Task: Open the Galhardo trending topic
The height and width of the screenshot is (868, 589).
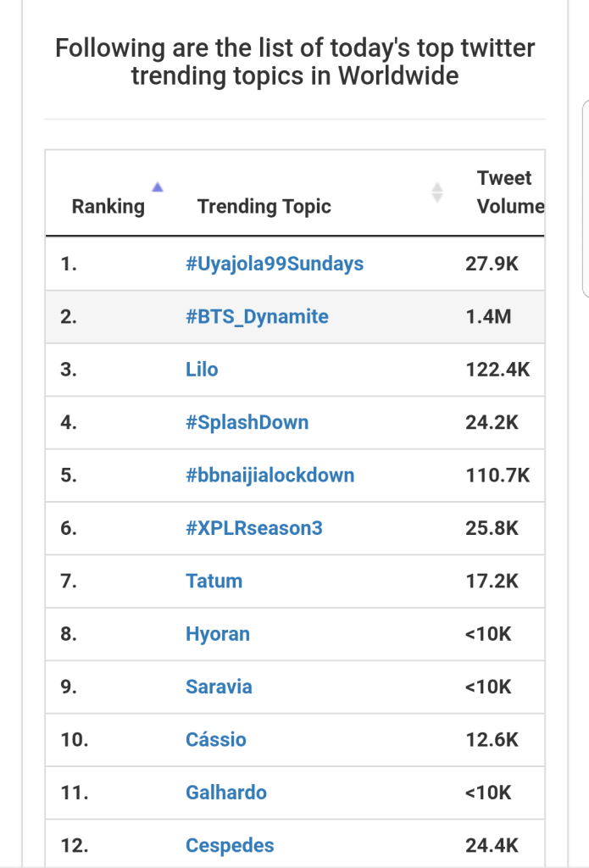Action: coord(226,793)
